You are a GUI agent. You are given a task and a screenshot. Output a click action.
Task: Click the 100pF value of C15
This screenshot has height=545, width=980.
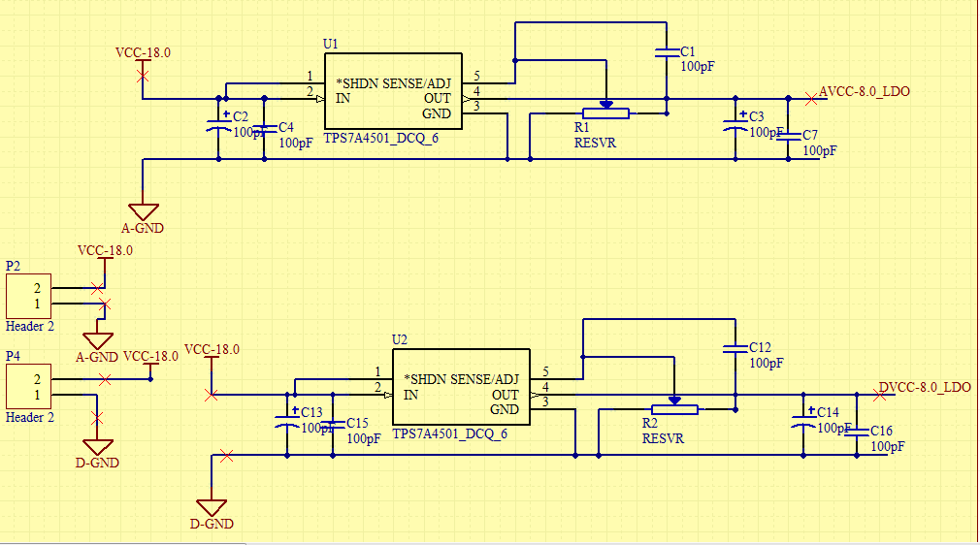364,438
